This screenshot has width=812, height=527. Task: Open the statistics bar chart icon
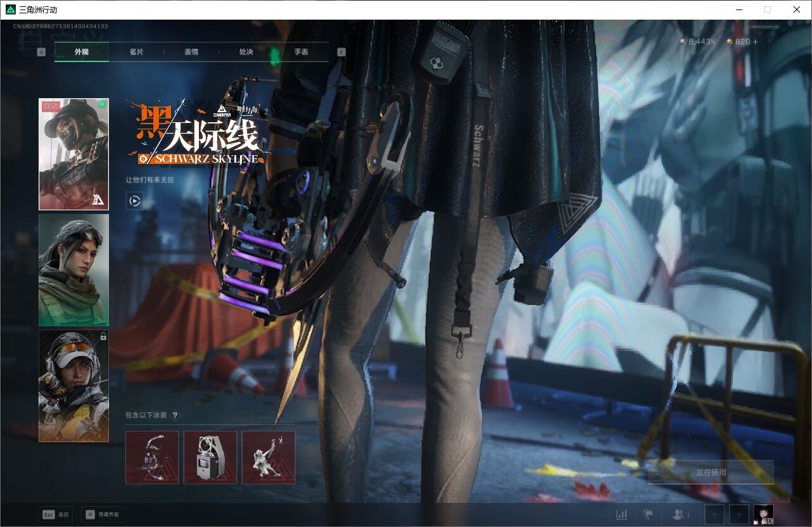(x=622, y=515)
